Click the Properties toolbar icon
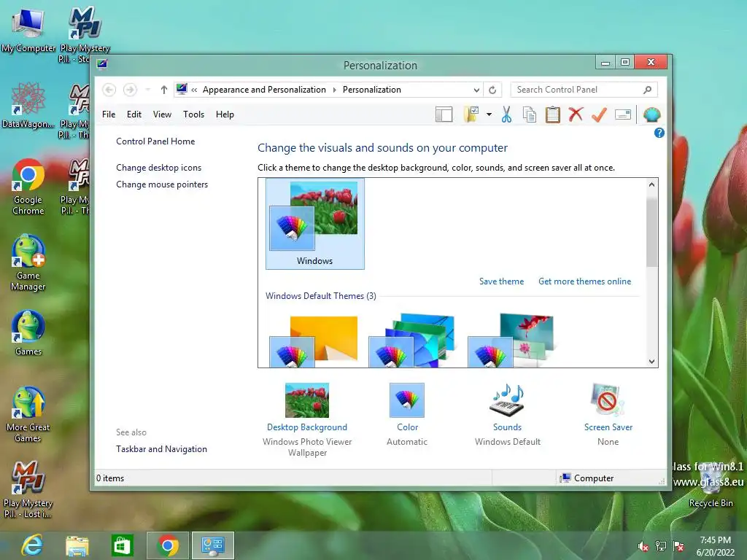 point(623,114)
